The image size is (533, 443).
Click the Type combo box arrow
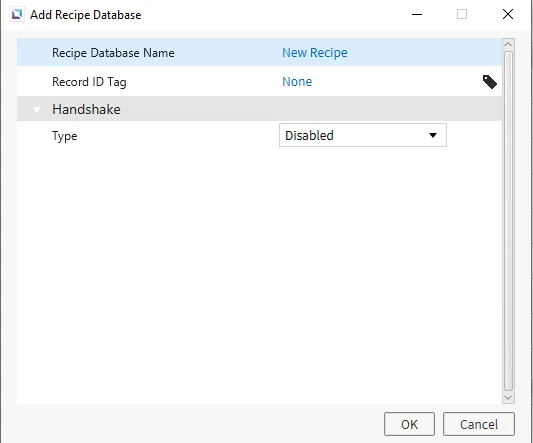pos(433,135)
